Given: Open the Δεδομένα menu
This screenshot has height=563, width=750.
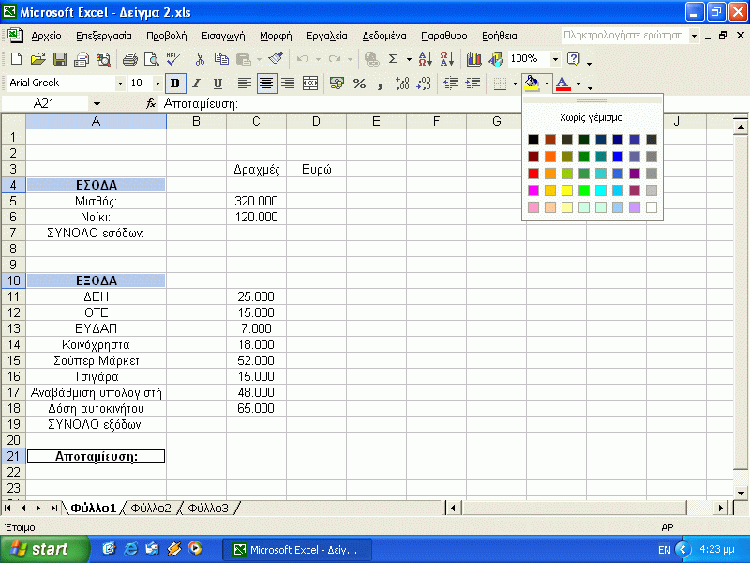Looking at the screenshot, I should point(385,36).
